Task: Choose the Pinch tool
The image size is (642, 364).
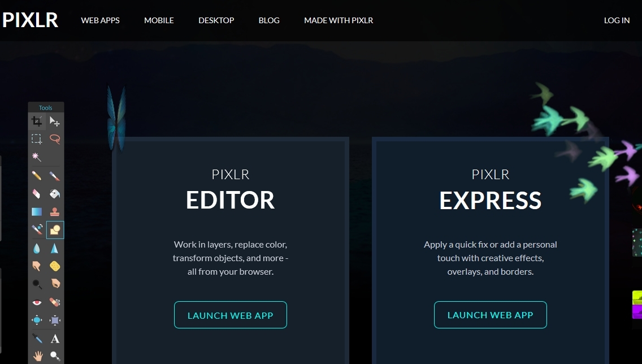Action: coord(54,320)
